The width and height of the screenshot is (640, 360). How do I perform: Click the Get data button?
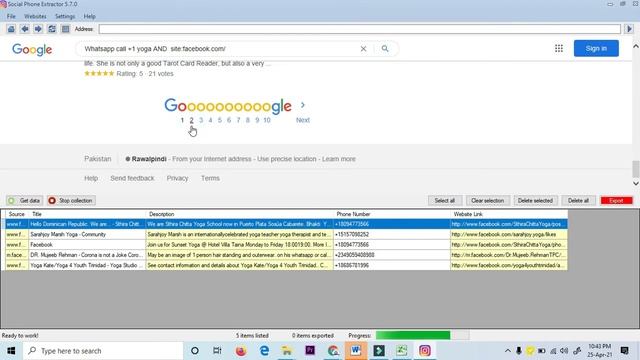click(x=24, y=200)
